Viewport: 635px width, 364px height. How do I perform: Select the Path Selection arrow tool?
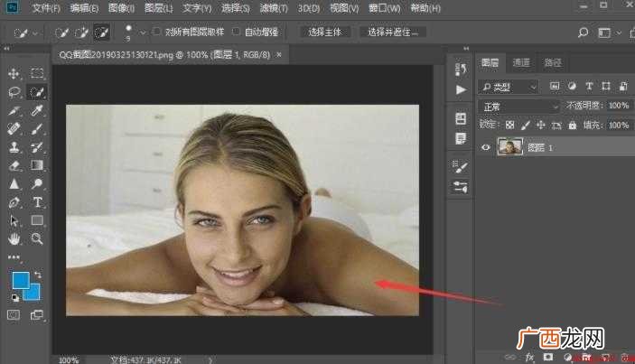(14, 220)
